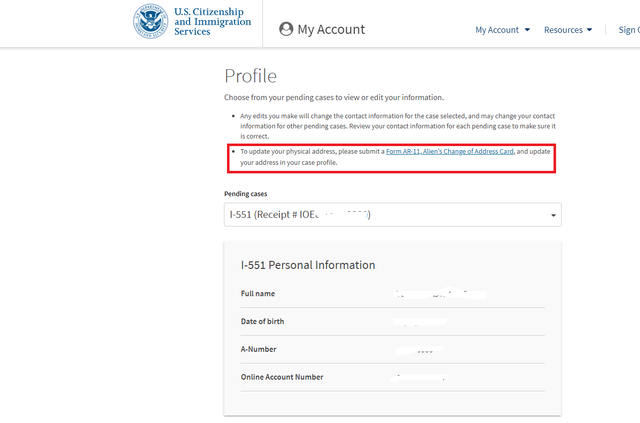This screenshot has width=640, height=423.
Task: Click the I-551 Personal Information heading
Action: [x=308, y=265]
